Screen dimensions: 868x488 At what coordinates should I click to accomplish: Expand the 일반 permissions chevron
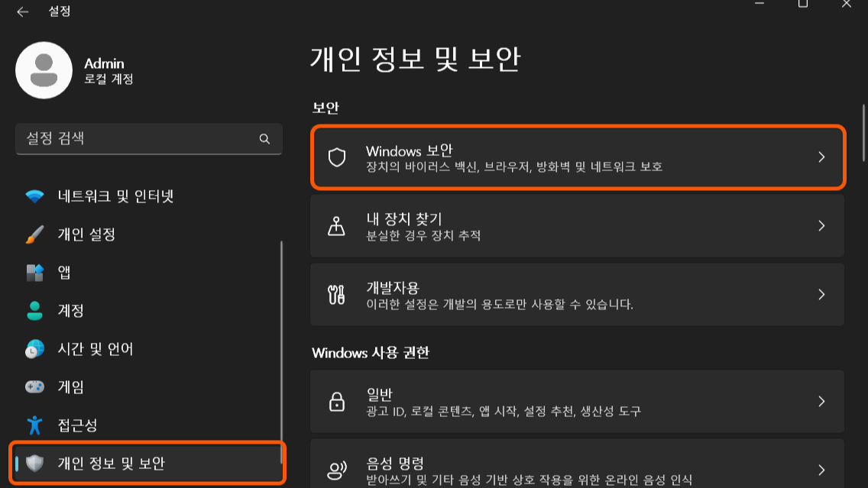(821, 402)
